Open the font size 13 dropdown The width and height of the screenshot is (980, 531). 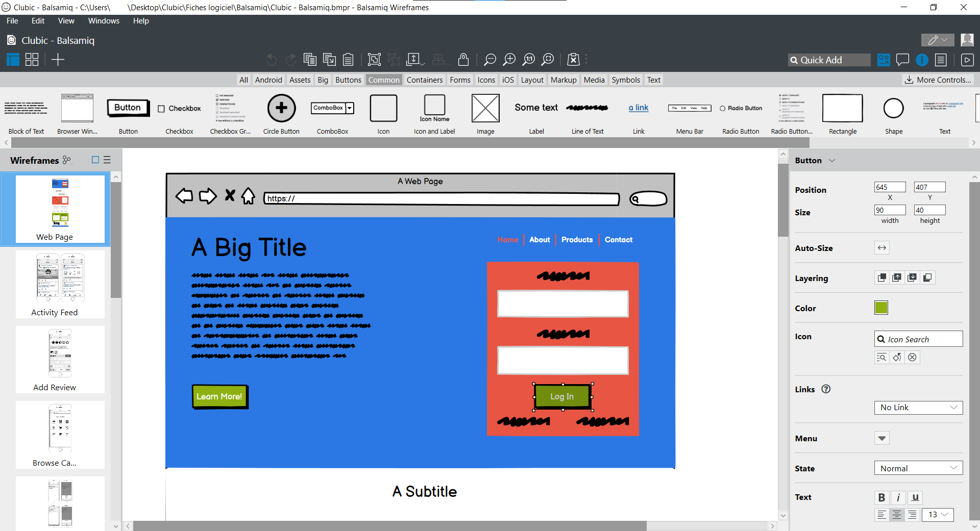[938, 515]
